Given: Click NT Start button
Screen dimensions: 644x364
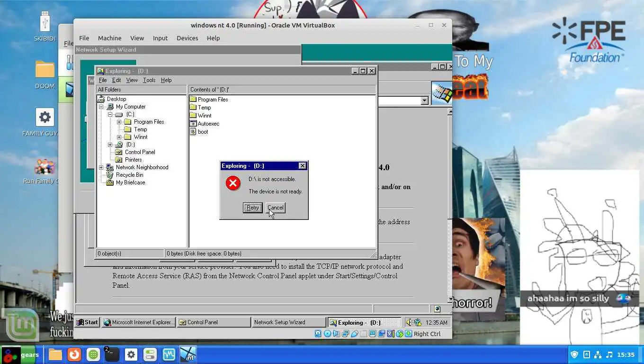Looking at the screenshot, I should click(87, 322).
